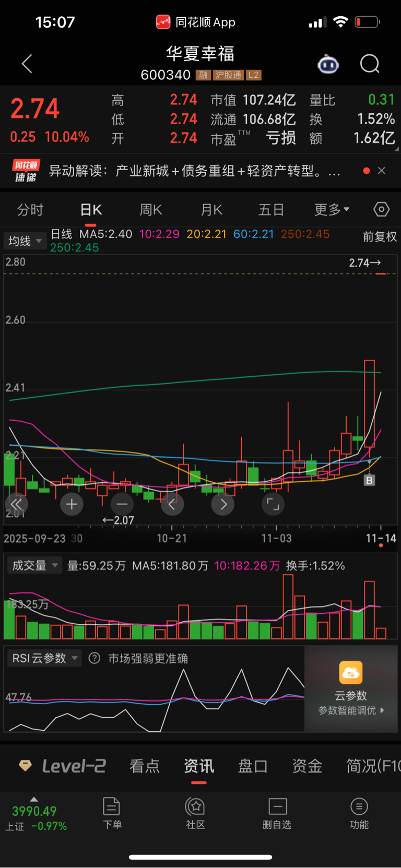
Task: Open Level-2 tab
Action: (x=63, y=766)
